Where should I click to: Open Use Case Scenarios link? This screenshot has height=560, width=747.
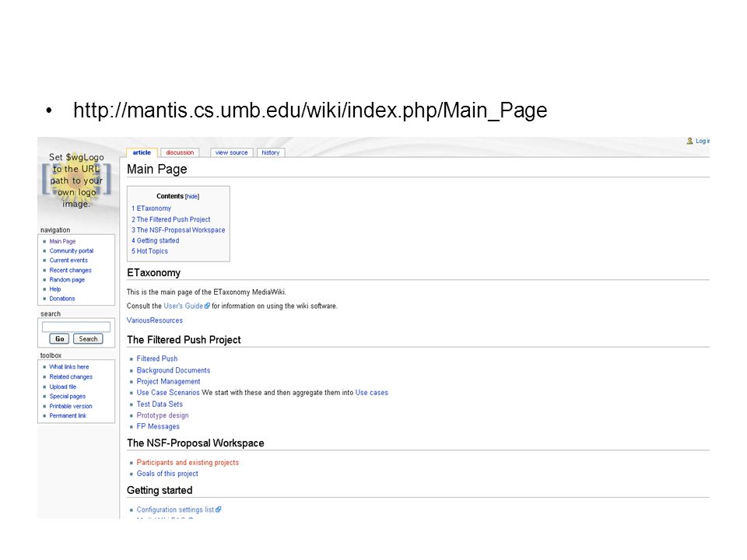point(168,393)
